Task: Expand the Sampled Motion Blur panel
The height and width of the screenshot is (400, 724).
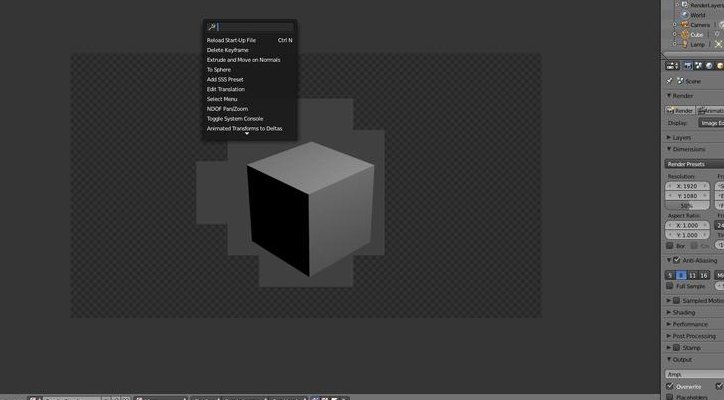Action: click(669, 301)
